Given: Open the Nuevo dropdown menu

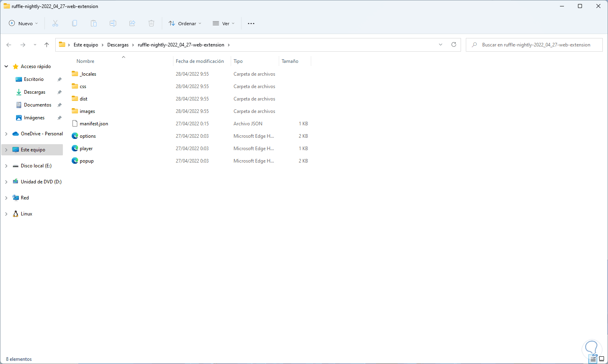Looking at the screenshot, I should [x=24, y=24].
